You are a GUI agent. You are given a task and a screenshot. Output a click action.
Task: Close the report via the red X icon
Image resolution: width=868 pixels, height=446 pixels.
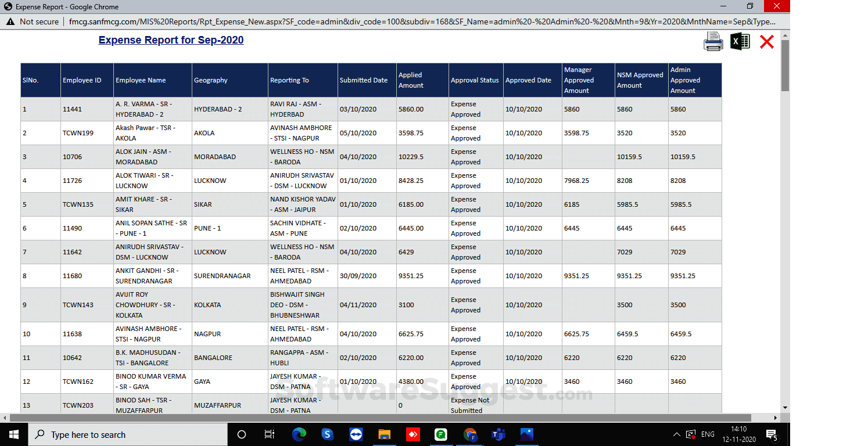(766, 42)
